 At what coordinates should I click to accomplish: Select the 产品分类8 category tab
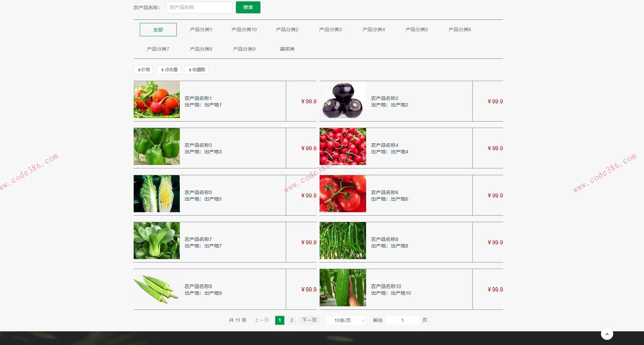pyautogui.click(x=201, y=49)
